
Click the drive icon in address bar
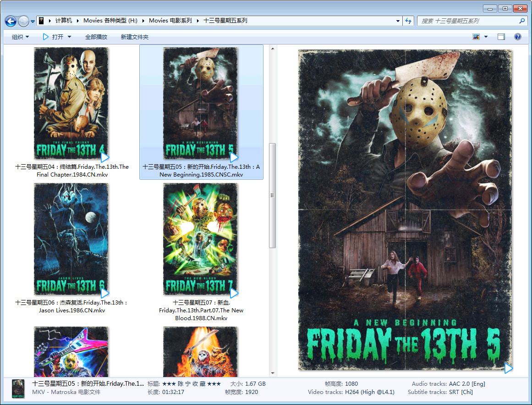(41, 21)
